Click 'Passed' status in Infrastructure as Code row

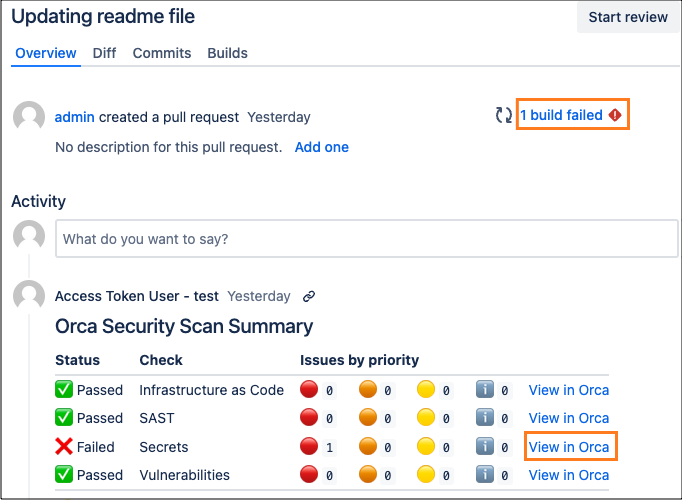click(100, 390)
